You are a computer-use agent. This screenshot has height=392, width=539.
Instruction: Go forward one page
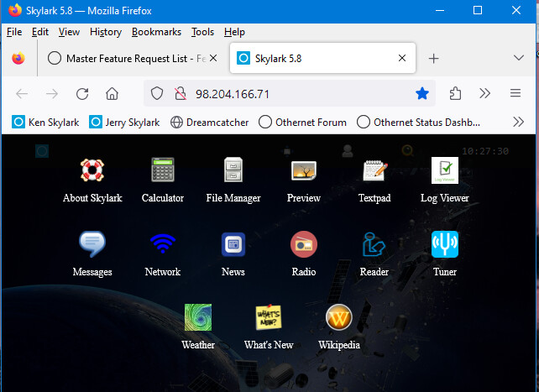click(52, 93)
